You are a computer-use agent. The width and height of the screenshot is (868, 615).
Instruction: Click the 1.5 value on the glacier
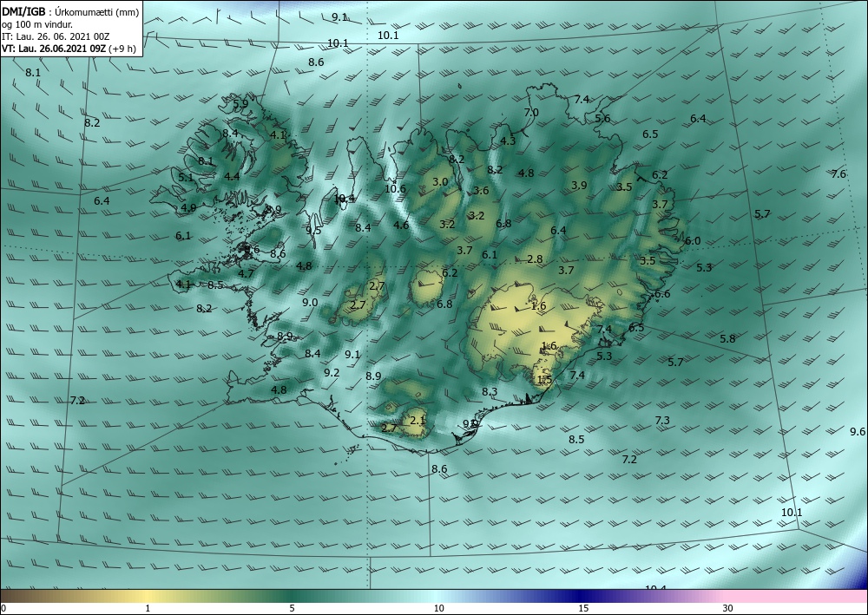(544, 380)
